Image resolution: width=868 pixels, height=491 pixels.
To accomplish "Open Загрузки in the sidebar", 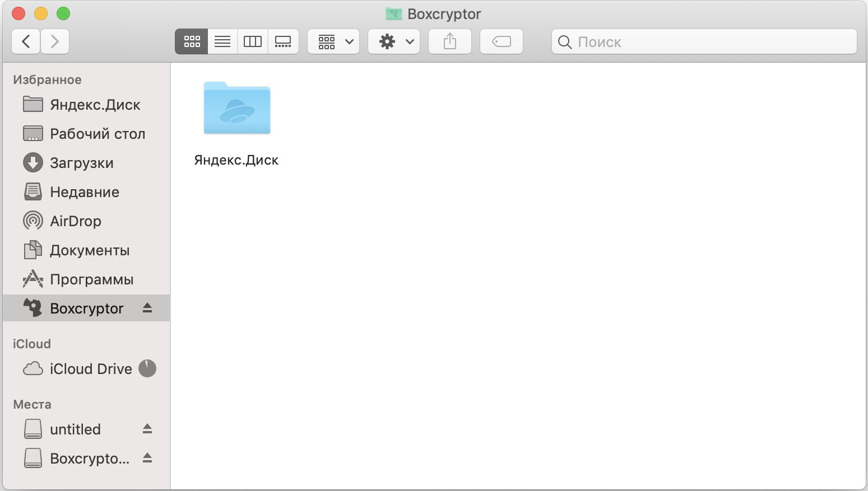I will 86,163.
